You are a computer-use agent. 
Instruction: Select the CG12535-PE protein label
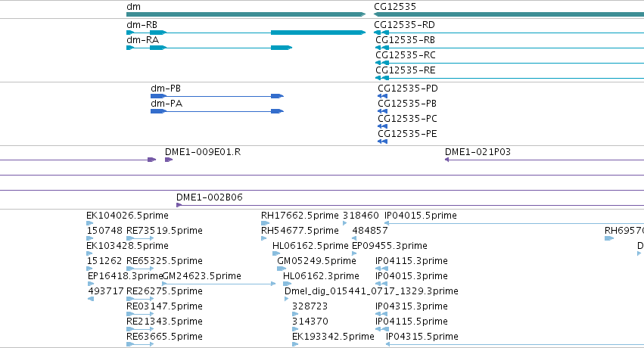[x=407, y=134]
